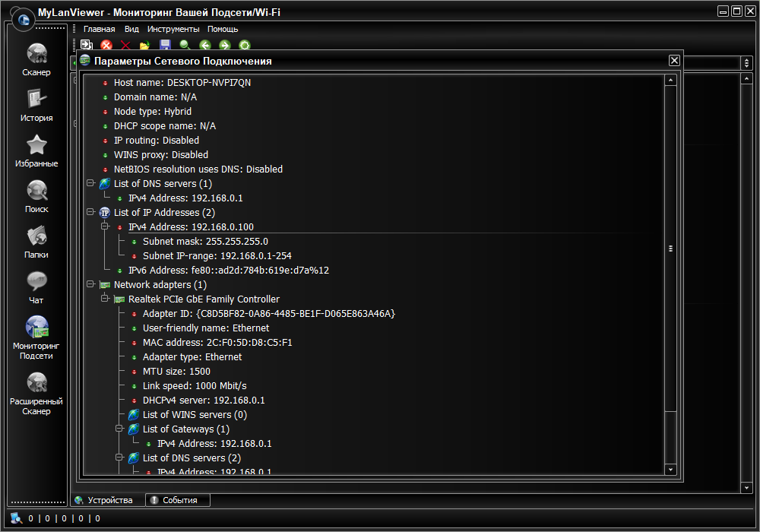Image resolution: width=760 pixels, height=532 pixels.
Task: Select the IP routing: Disabled row
Action: pos(157,141)
